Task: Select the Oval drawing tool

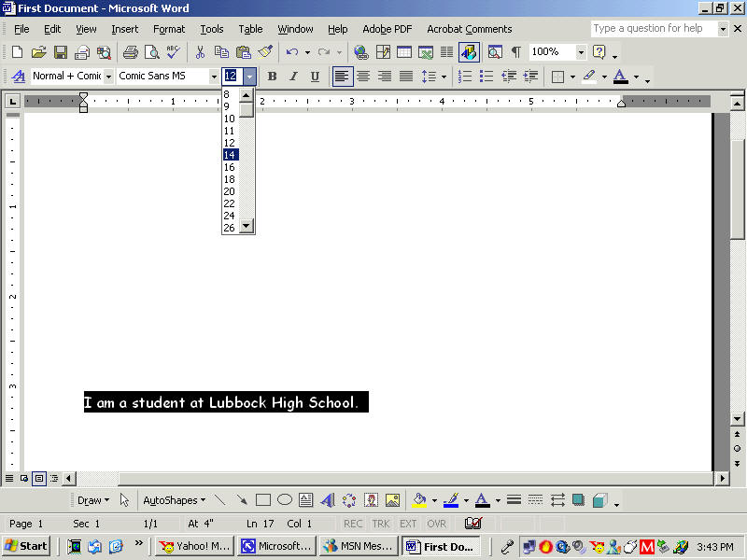Action: click(285, 500)
